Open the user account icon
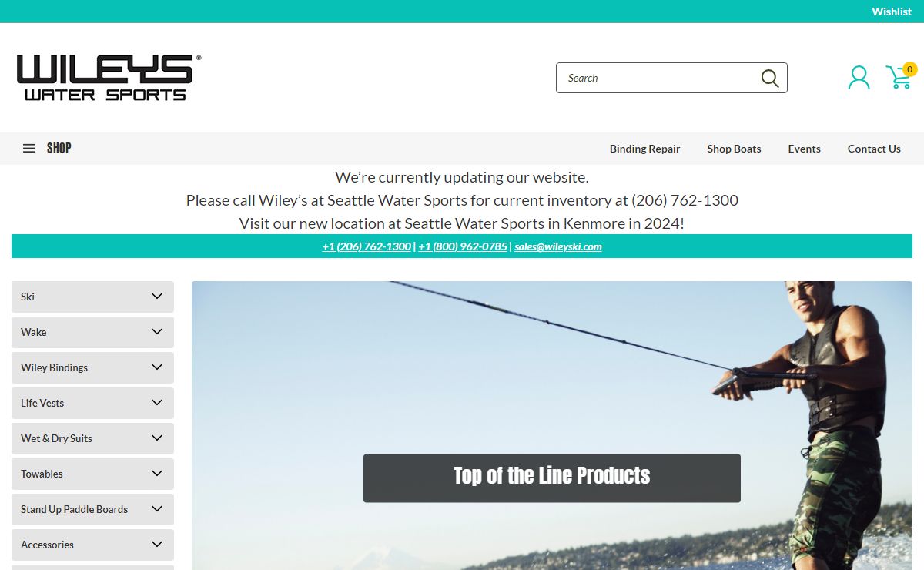The width and height of the screenshot is (924, 570). (859, 78)
